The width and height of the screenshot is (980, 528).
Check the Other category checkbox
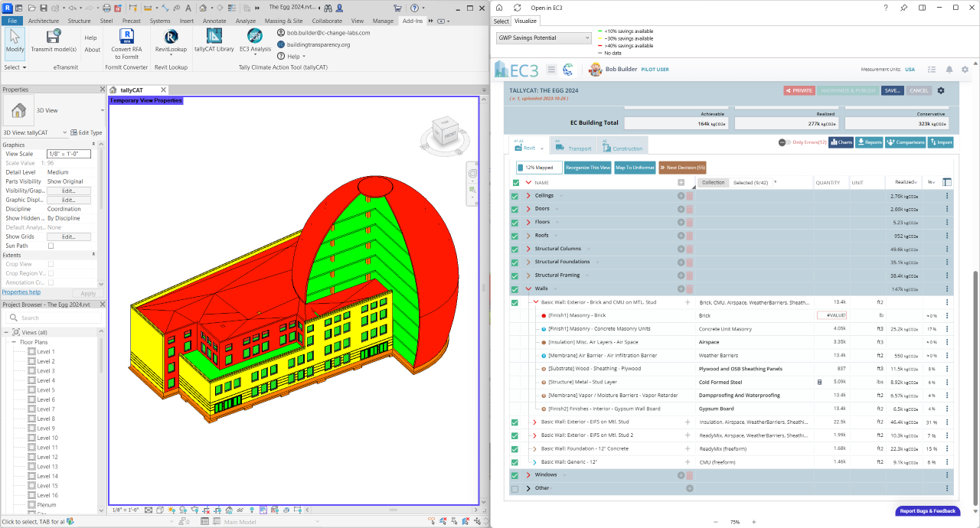click(x=515, y=488)
